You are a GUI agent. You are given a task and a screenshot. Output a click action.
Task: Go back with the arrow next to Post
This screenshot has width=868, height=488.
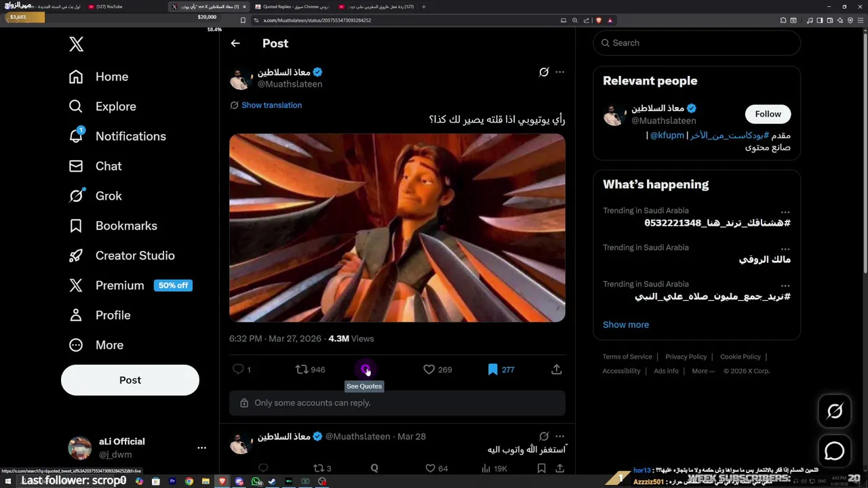pyautogui.click(x=235, y=43)
